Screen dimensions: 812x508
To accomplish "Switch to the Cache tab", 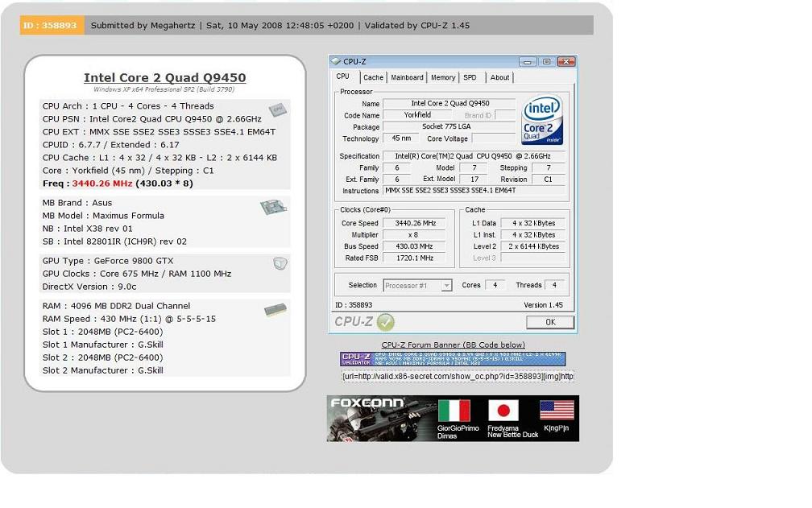I will click(374, 77).
